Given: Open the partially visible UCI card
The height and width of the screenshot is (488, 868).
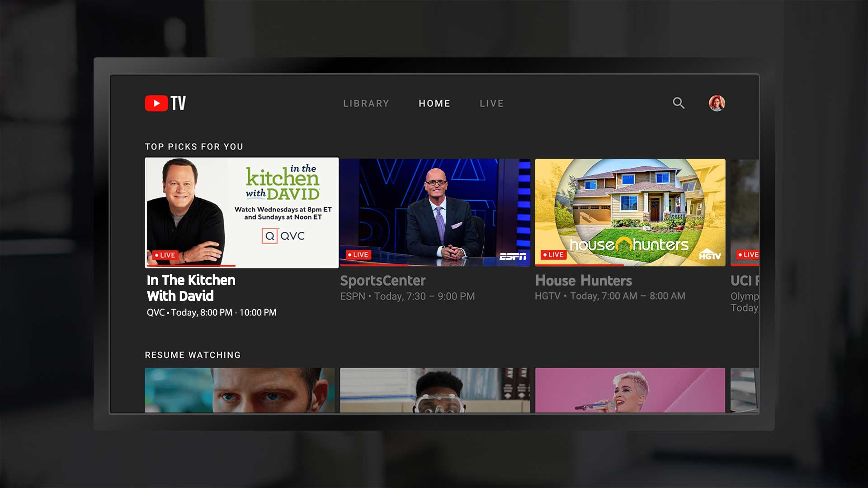Looking at the screenshot, I should pos(745,212).
